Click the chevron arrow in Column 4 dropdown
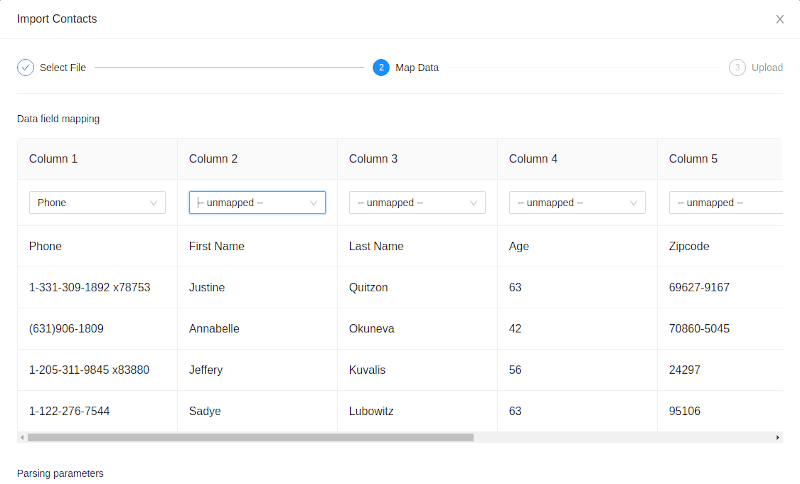The width and height of the screenshot is (800, 484). [633, 203]
